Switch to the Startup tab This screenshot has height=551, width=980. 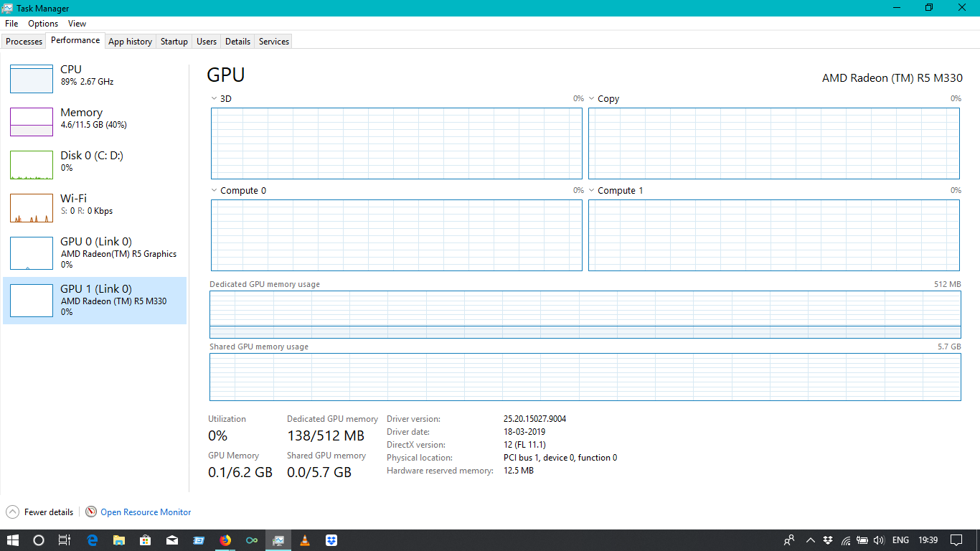coord(174,42)
